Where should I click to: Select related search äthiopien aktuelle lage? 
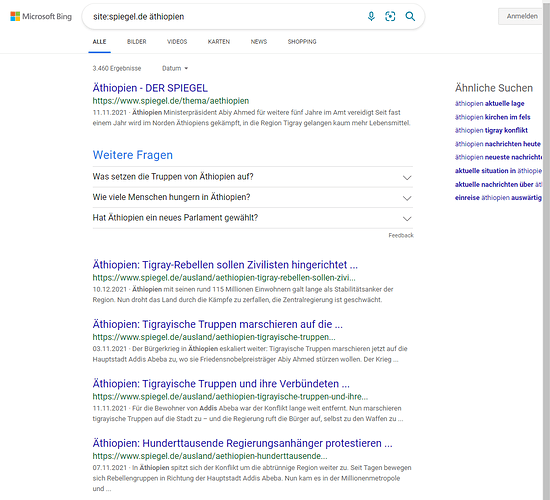pos(489,104)
